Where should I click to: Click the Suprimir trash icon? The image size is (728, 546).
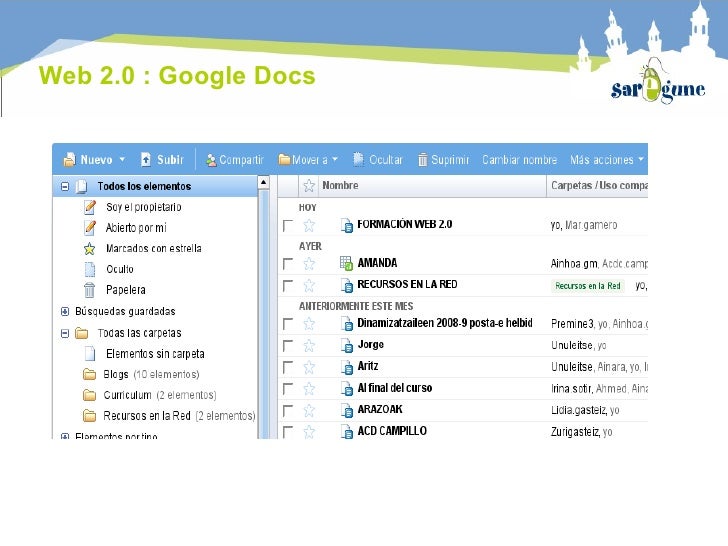[x=422, y=160]
